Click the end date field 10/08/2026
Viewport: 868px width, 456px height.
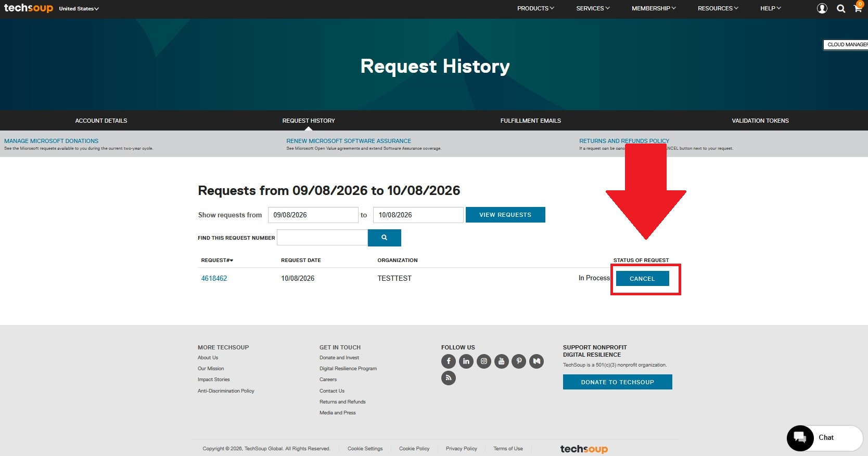418,215
